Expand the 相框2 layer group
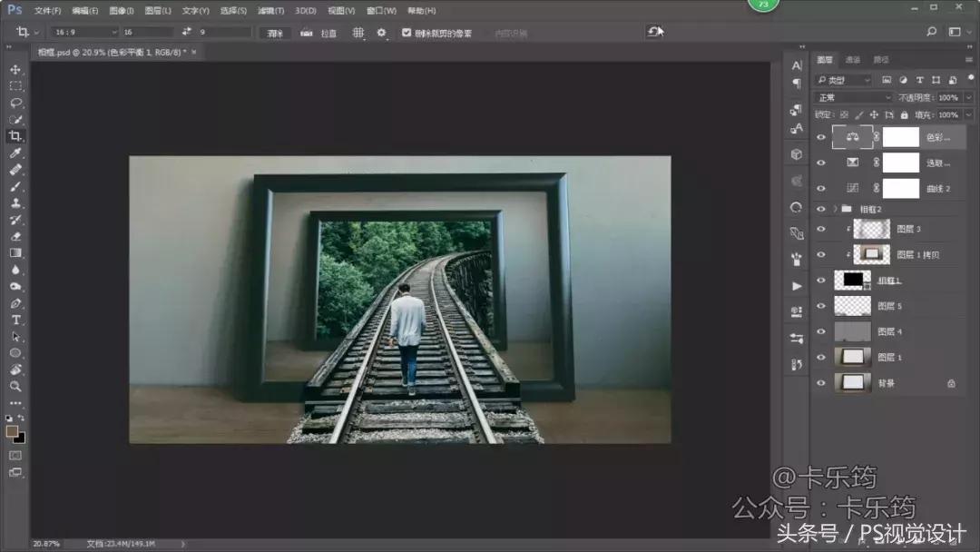 (x=834, y=207)
